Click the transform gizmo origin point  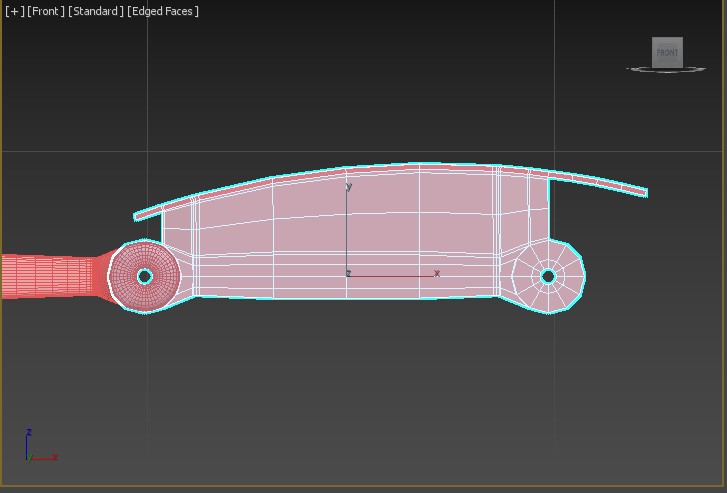pos(347,274)
